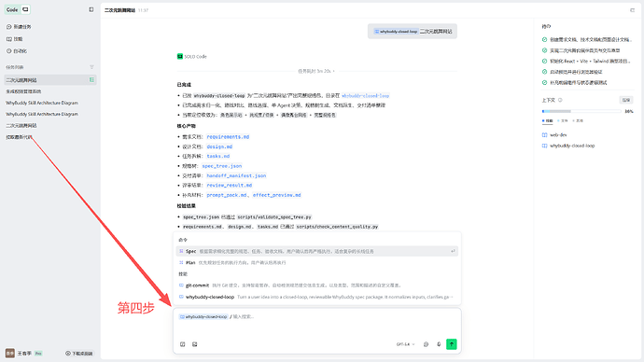This screenshot has height=362, width=644.
Task: Click the enter-key icon on Spec row
Action: point(453,251)
